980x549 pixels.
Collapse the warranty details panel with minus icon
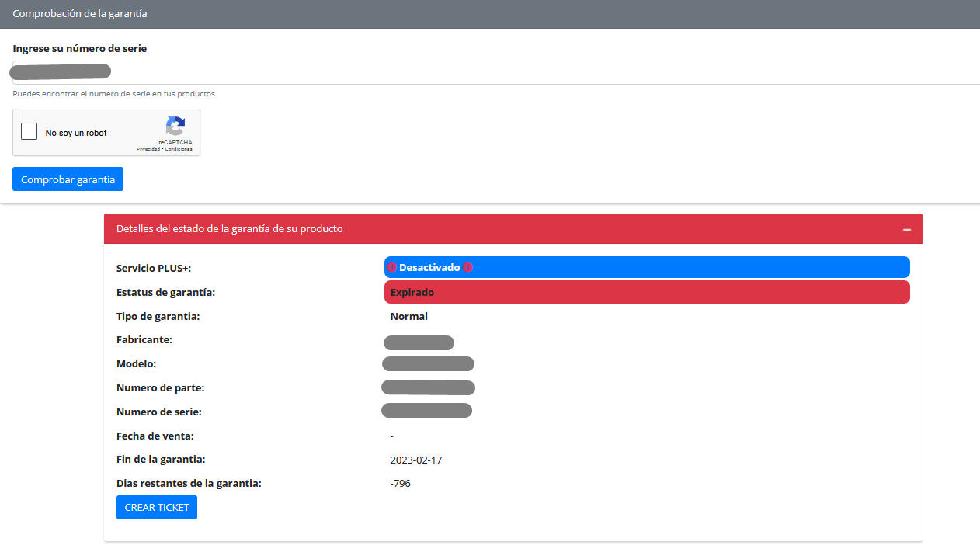tap(906, 230)
